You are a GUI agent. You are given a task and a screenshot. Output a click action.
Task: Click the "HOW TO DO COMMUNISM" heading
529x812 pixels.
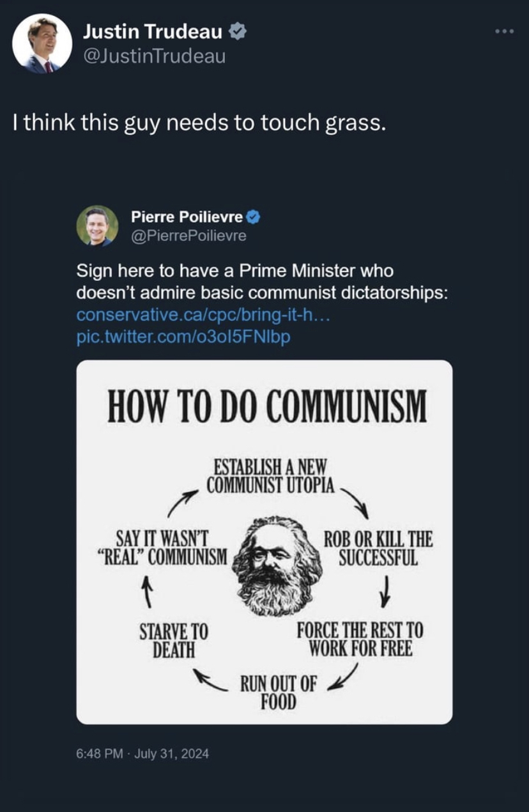266,405
